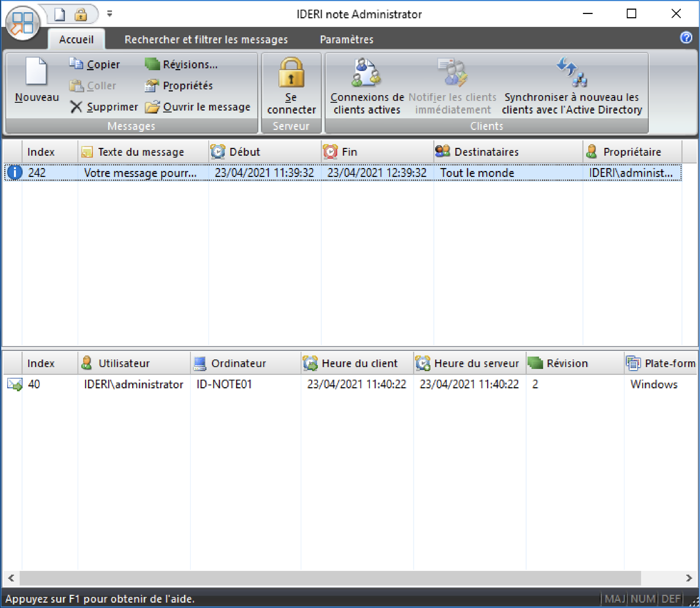Click the 'ID-NOTE01' computer cell
This screenshot has height=608, width=700.
pyautogui.click(x=224, y=385)
